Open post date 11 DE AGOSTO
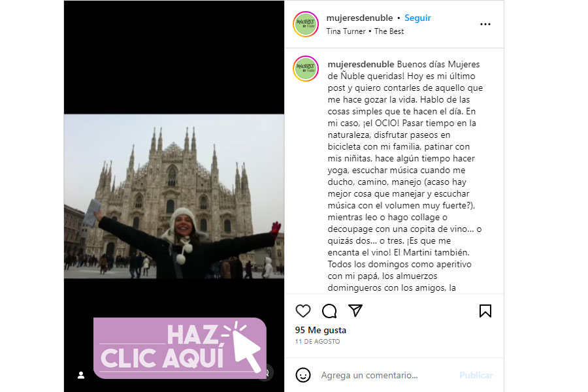This screenshot has width=588, height=392. 318,341
